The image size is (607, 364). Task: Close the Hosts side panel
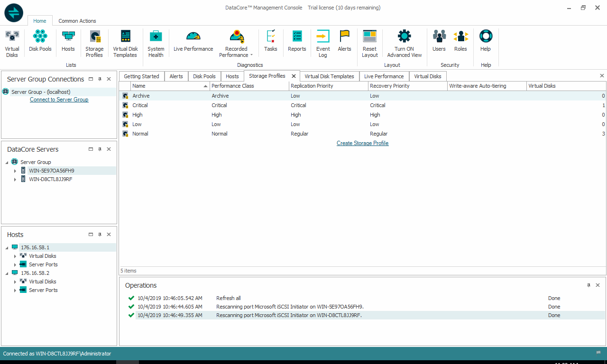point(109,235)
